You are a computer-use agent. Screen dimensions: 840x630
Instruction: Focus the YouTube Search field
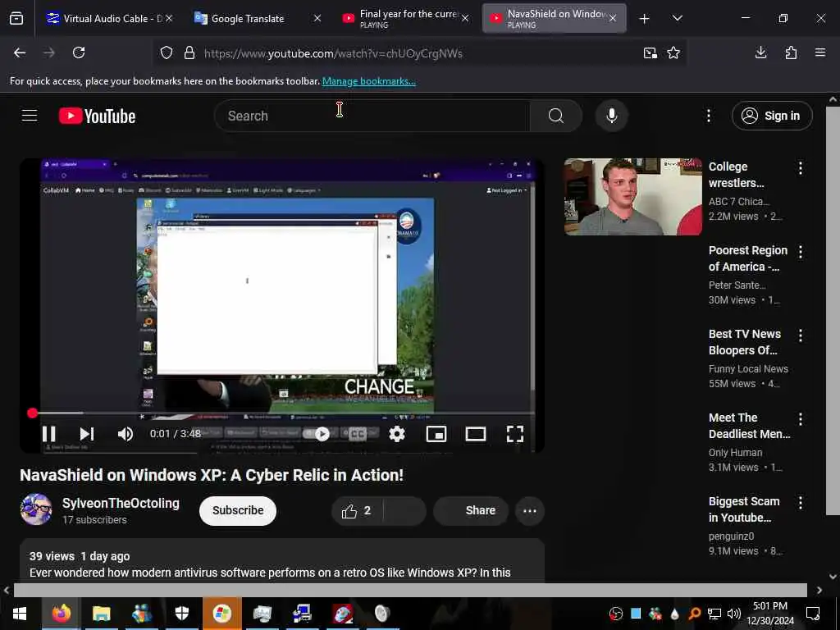[x=372, y=116]
